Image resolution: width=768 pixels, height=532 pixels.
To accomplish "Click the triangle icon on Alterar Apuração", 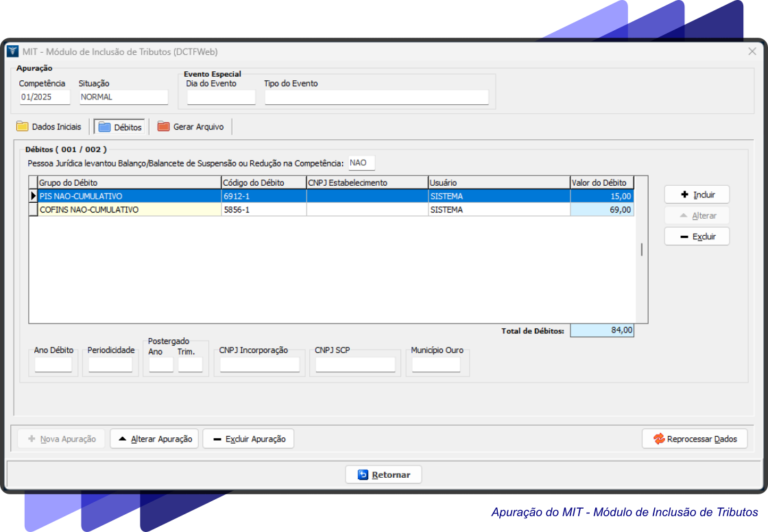I will point(123,439).
